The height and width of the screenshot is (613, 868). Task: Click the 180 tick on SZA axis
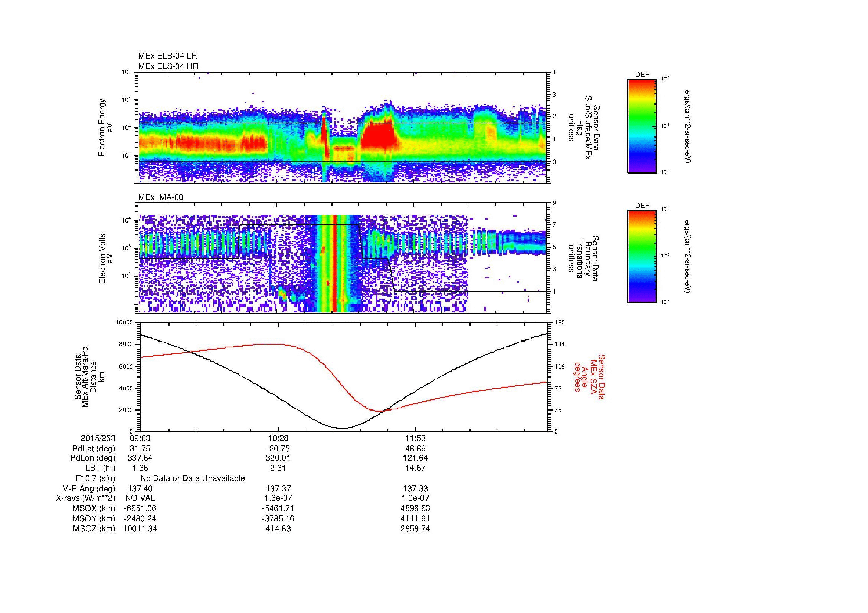point(560,323)
